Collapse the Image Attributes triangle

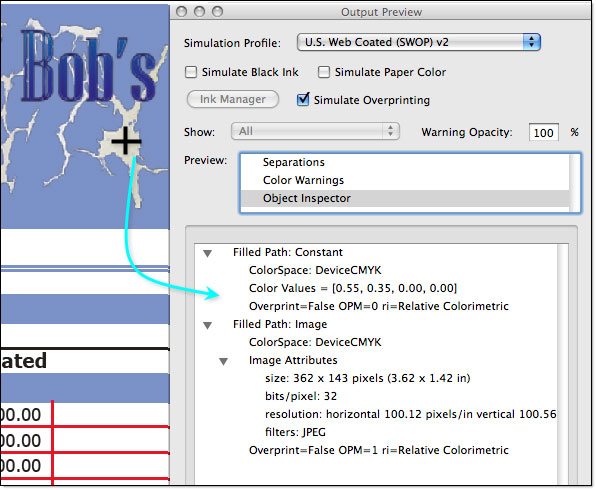pyautogui.click(x=224, y=362)
